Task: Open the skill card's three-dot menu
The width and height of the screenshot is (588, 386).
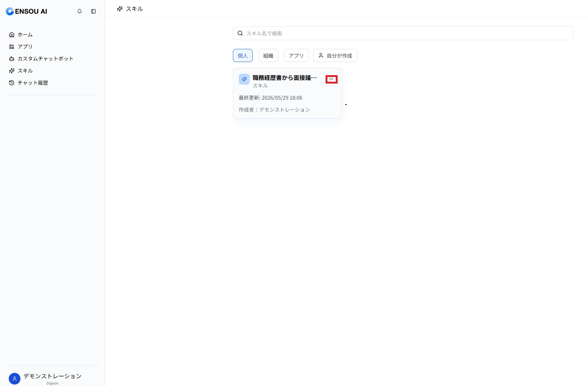Action: coord(331,79)
